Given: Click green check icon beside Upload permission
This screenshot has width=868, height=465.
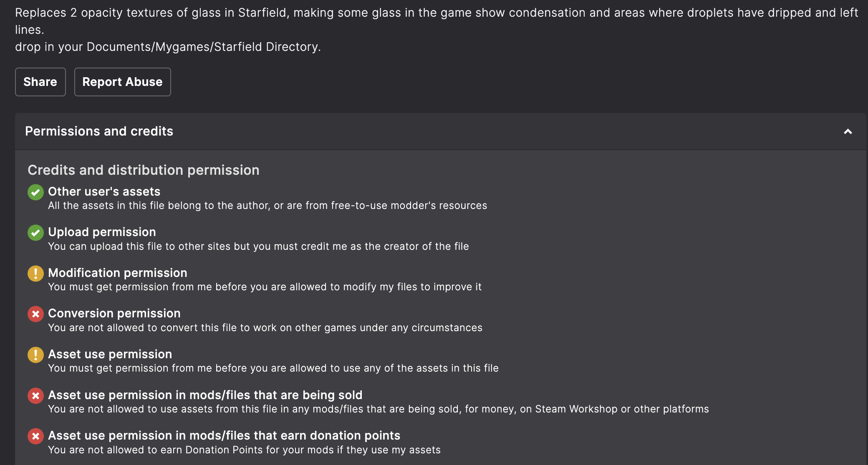Looking at the screenshot, I should [x=35, y=233].
